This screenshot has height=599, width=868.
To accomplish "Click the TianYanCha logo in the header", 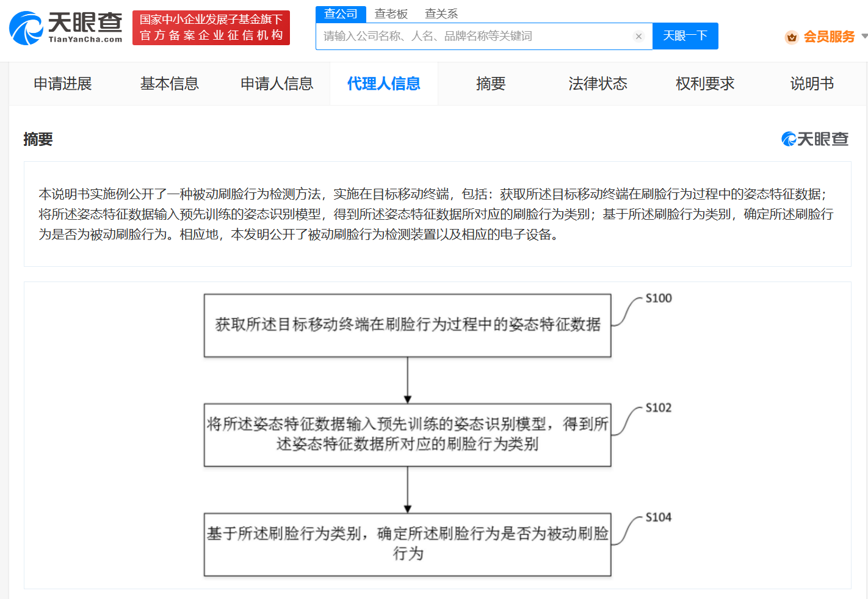I will click(x=66, y=27).
